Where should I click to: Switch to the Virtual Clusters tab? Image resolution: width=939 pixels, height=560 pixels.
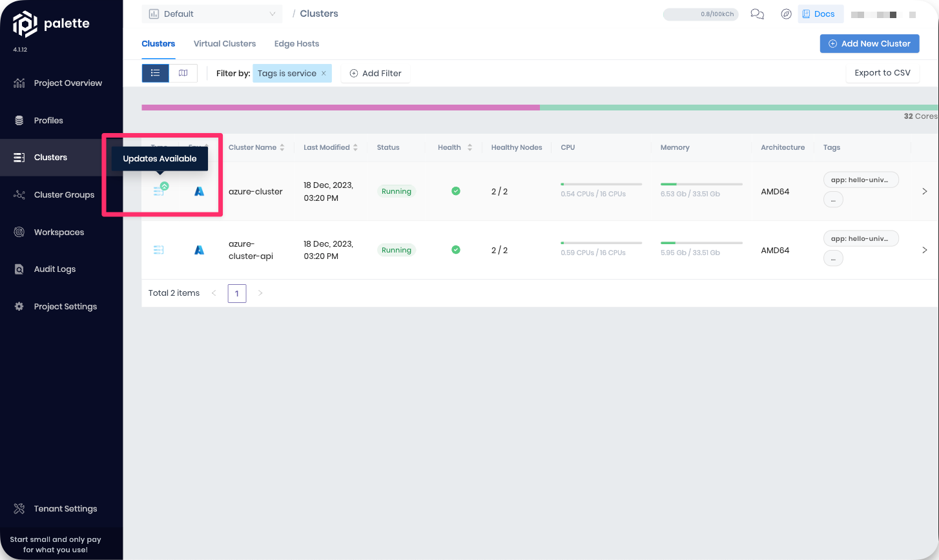(225, 43)
